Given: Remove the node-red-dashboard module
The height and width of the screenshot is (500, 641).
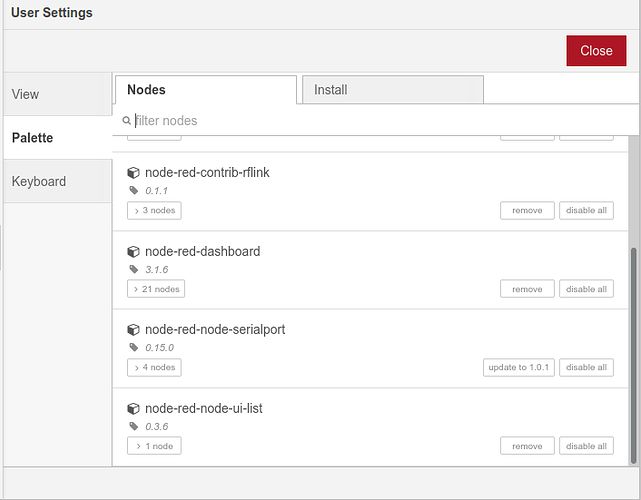Looking at the screenshot, I should coord(527,289).
